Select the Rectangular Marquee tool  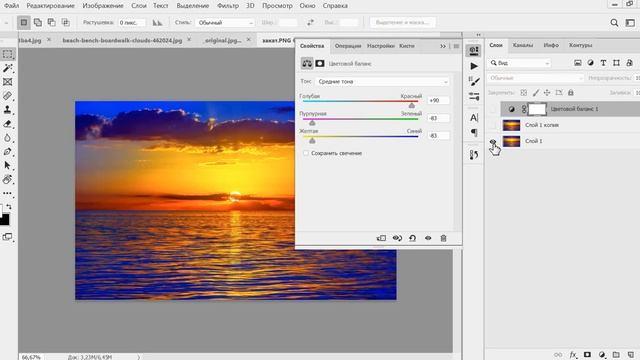point(7,54)
